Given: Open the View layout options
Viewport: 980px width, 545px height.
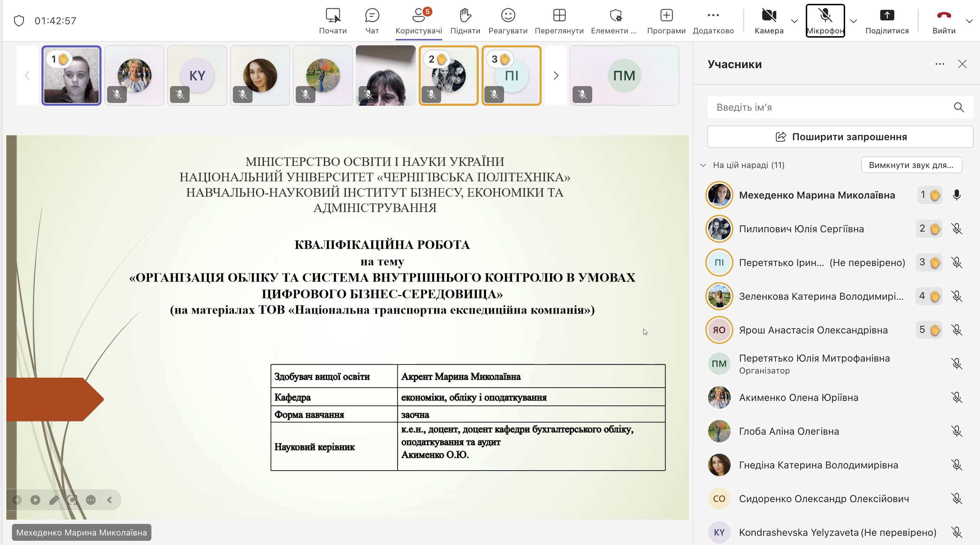Looking at the screenshot, I should point(559,15).
